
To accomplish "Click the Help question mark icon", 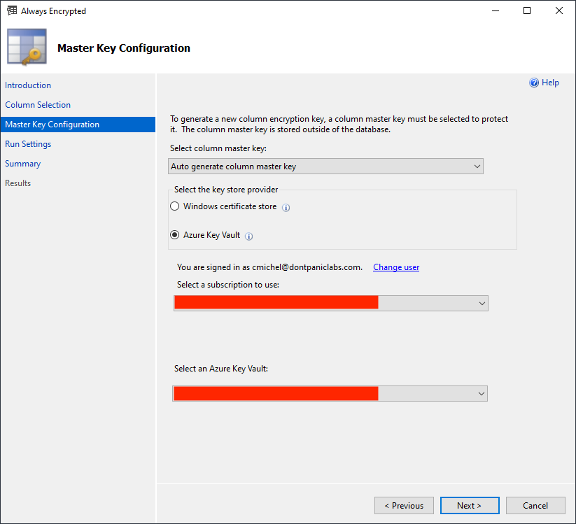I will click(534, 83).
